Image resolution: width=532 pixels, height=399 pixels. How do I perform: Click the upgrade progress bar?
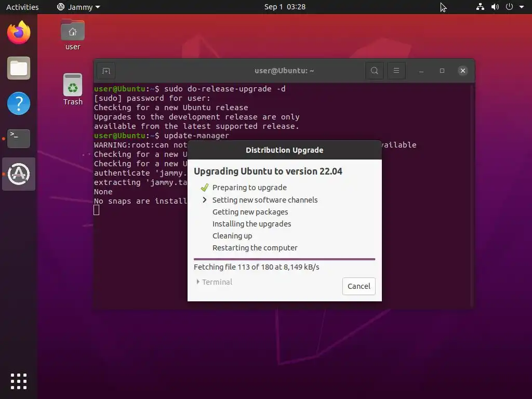click(x=284, y=259)
